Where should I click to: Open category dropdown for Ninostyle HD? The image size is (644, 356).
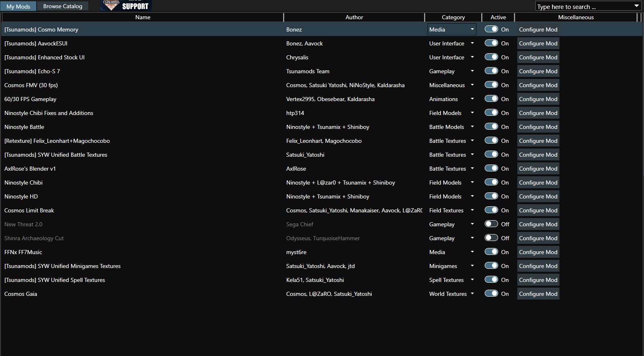(452, 196)
